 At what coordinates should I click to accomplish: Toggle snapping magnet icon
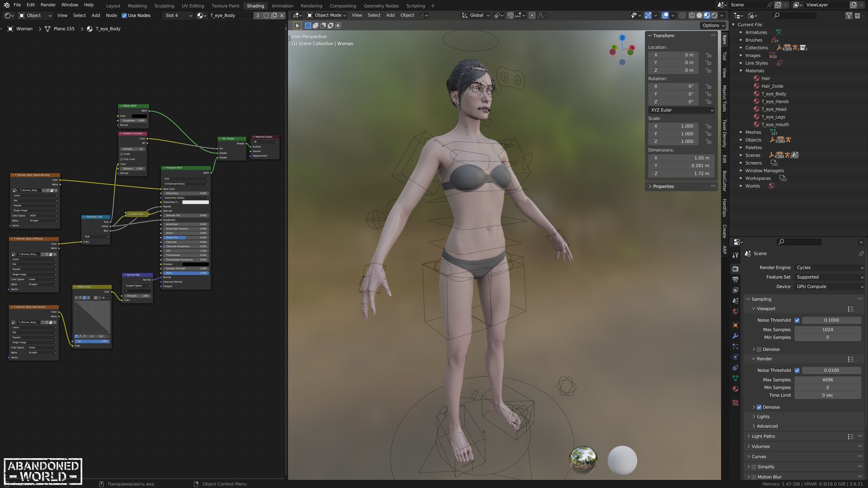(510, 16)
